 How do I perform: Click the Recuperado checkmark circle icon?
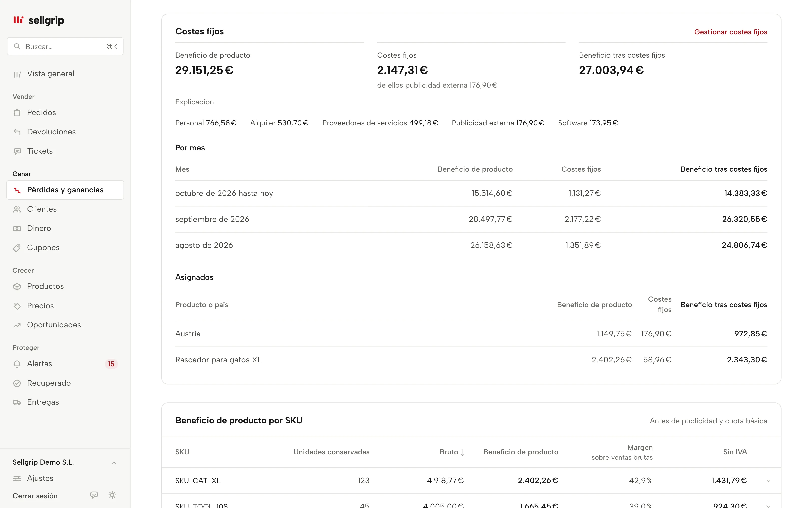pyautogui.click(x=17, y=383)
